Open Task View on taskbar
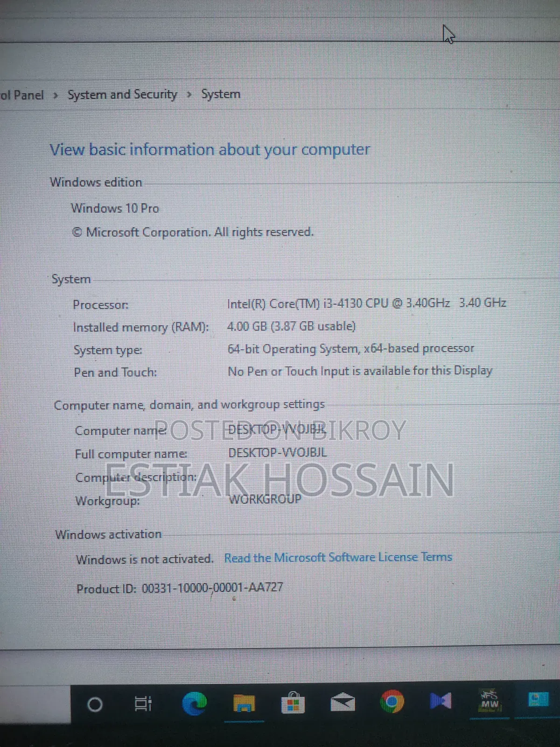560x747 pixels. (143, 704)
